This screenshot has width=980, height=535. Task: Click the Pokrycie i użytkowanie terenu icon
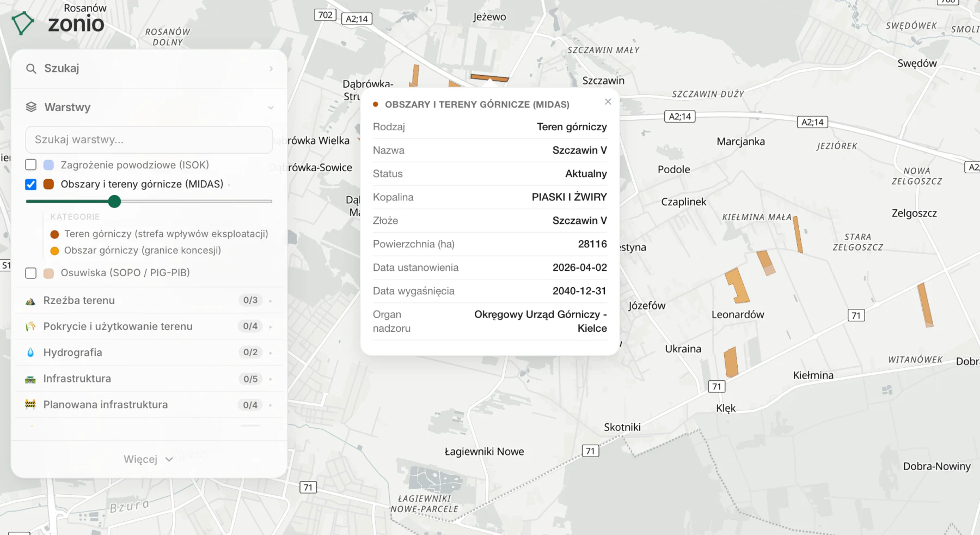click(30, 326)
